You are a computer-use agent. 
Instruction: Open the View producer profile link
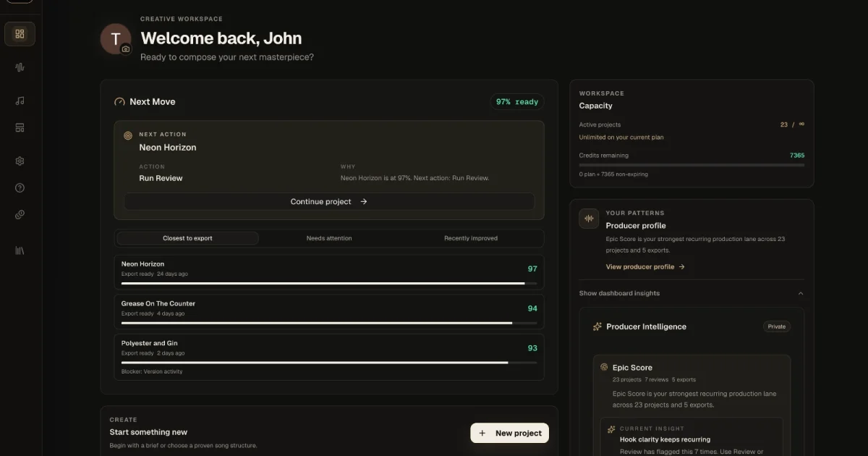645,266
